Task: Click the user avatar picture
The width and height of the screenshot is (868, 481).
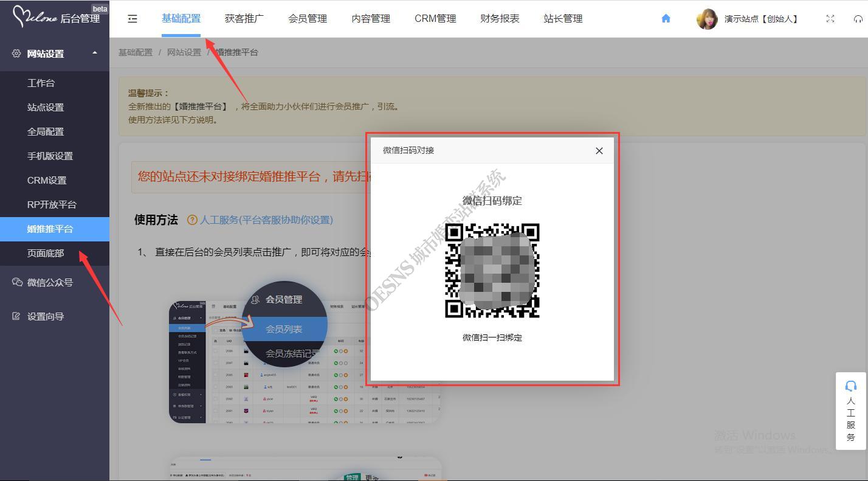Action: tap(707, 19)
